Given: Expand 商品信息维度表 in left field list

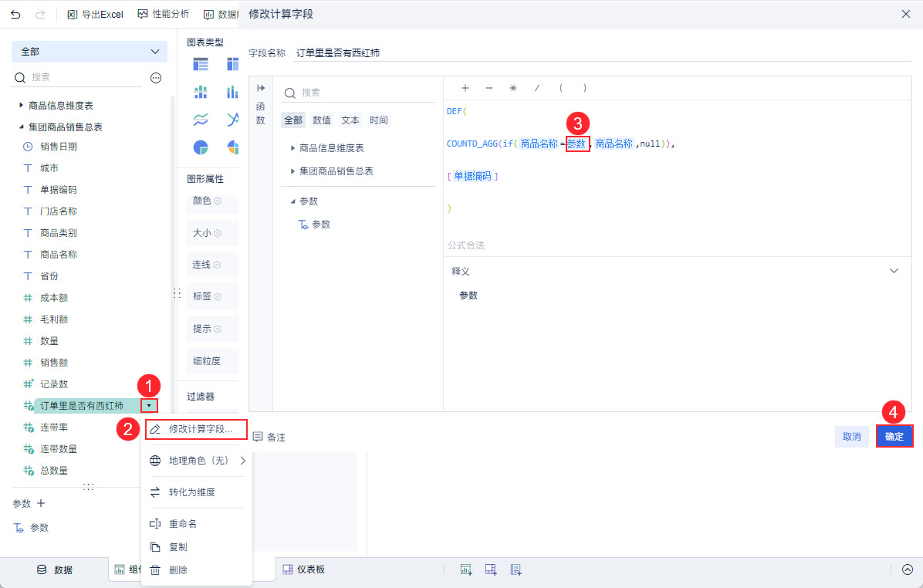Looking at the screenshot, I should pos(21,106).
